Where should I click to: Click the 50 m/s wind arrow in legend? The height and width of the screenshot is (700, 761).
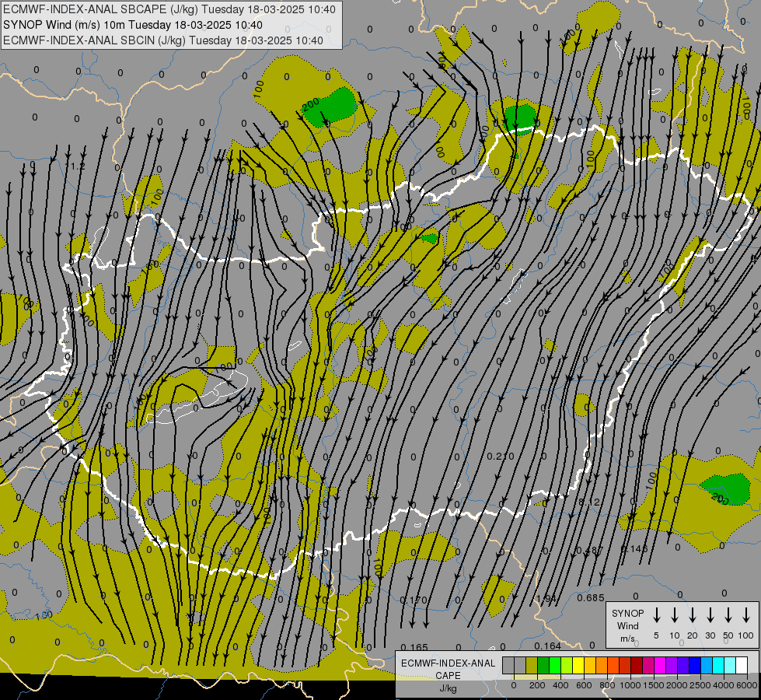[728, 615]
